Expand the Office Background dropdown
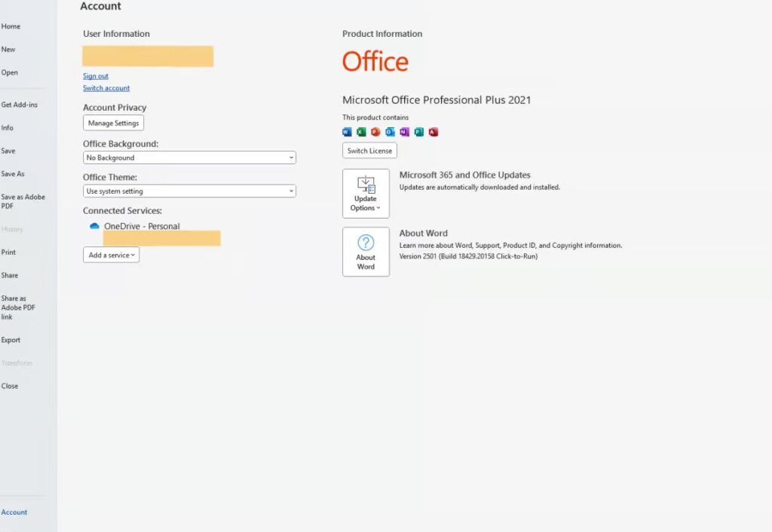 189,157
